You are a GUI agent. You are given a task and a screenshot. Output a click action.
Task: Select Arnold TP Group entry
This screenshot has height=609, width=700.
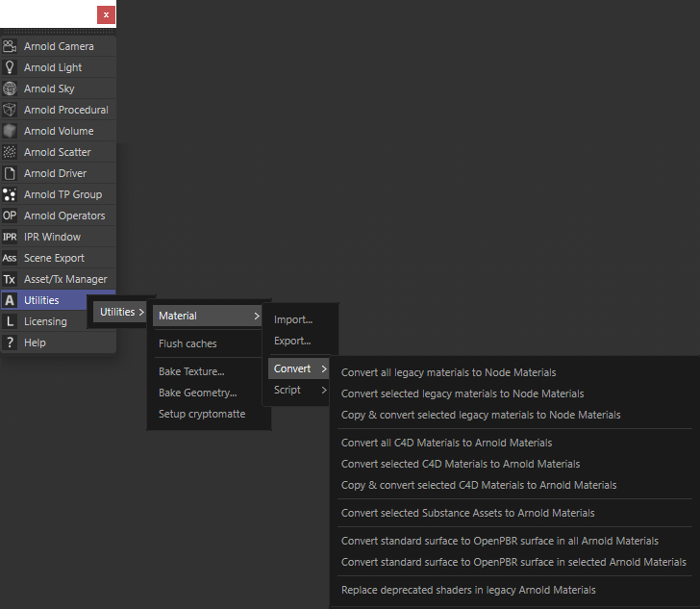[59, 194]
